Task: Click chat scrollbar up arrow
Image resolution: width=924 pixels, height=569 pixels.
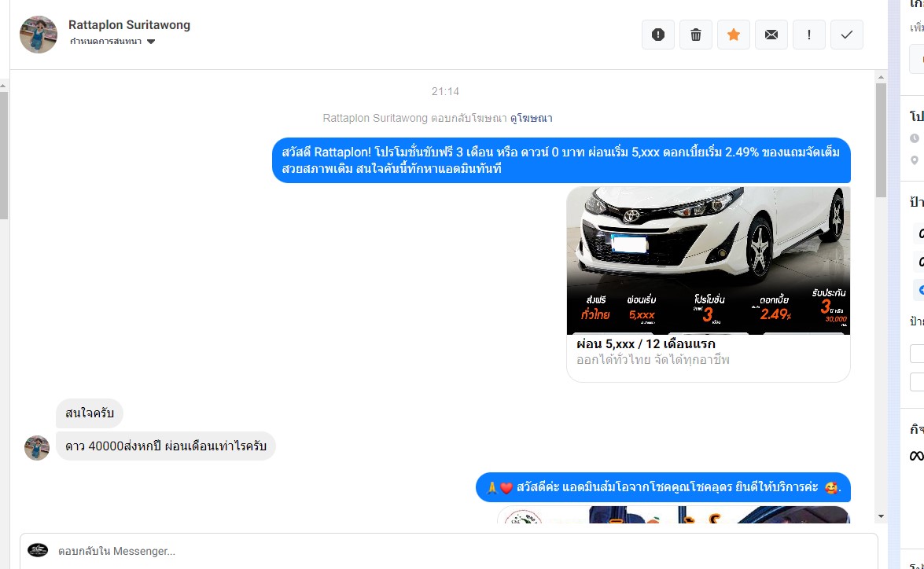Action: [881, 77]
